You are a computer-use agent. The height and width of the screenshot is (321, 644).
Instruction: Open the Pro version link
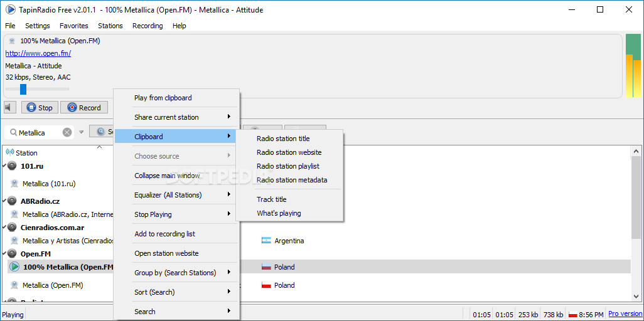pyautogui.click(x=625, y=313)
